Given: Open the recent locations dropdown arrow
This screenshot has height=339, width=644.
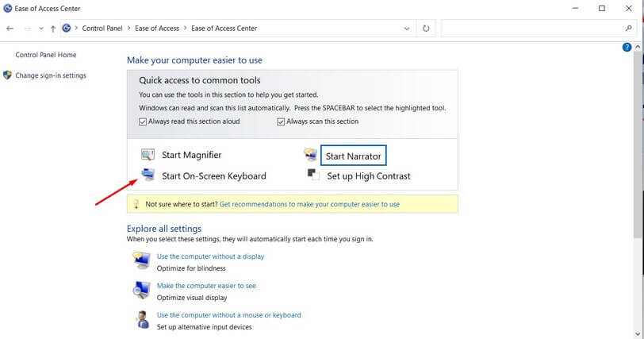Looking at the screenshot, I should pyautogui.click(x=41, y=29).
